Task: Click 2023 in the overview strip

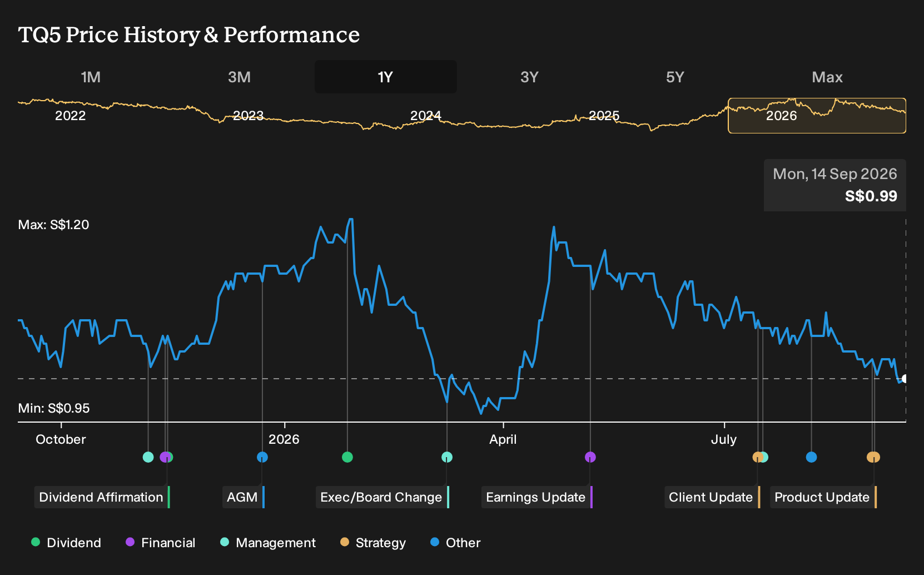Action: point(248,116)
